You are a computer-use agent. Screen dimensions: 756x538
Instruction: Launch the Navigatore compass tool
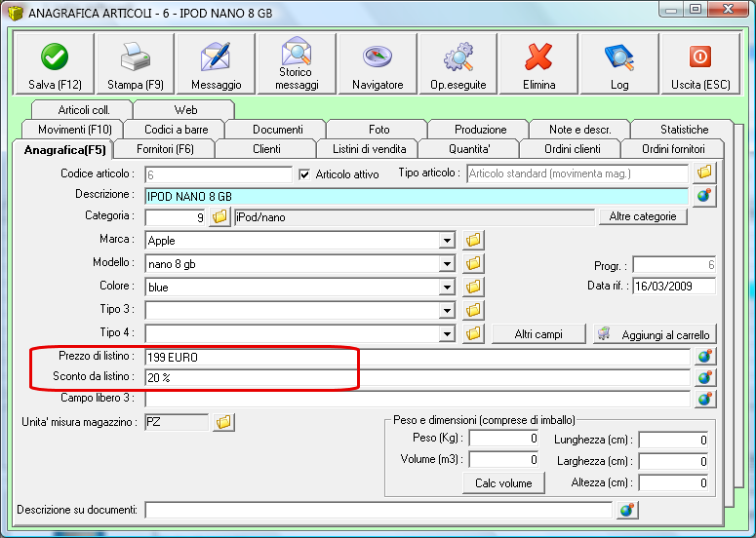pyautogui.click(x=378, y=63)
